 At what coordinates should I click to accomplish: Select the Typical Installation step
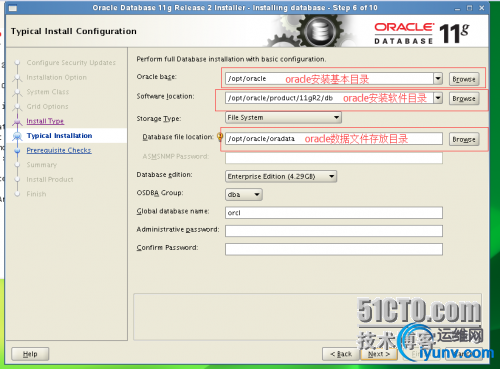point(59,136)
